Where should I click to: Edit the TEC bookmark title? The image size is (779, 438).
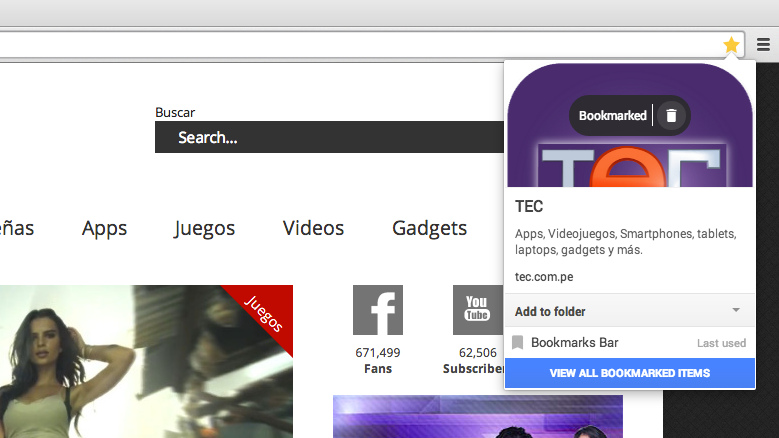tap(529, 206)
